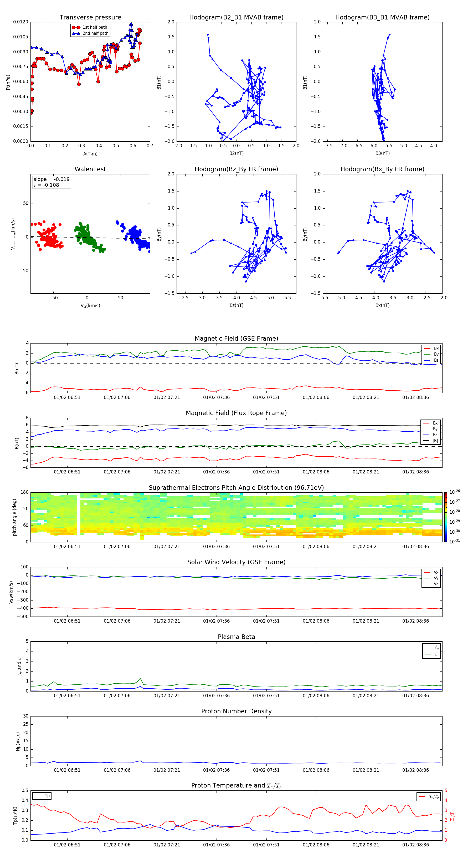Click the 'Magnetic Field (Flux Rope Frame)' title
473x868 pixels.
point(236,413)
